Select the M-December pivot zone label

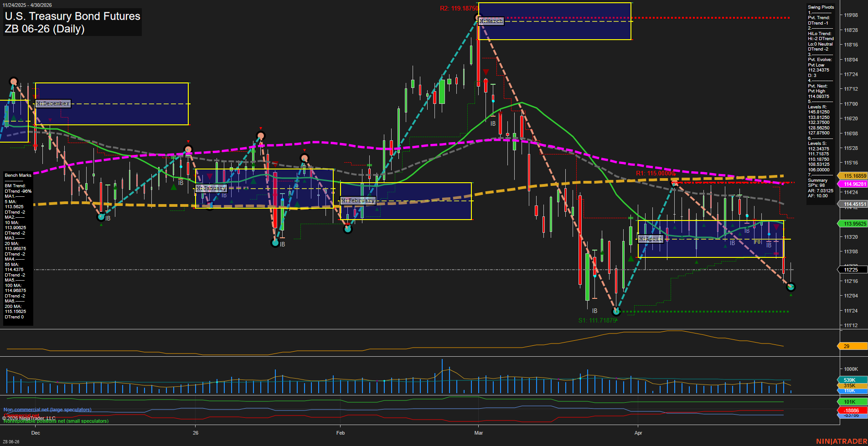point(53,103)
